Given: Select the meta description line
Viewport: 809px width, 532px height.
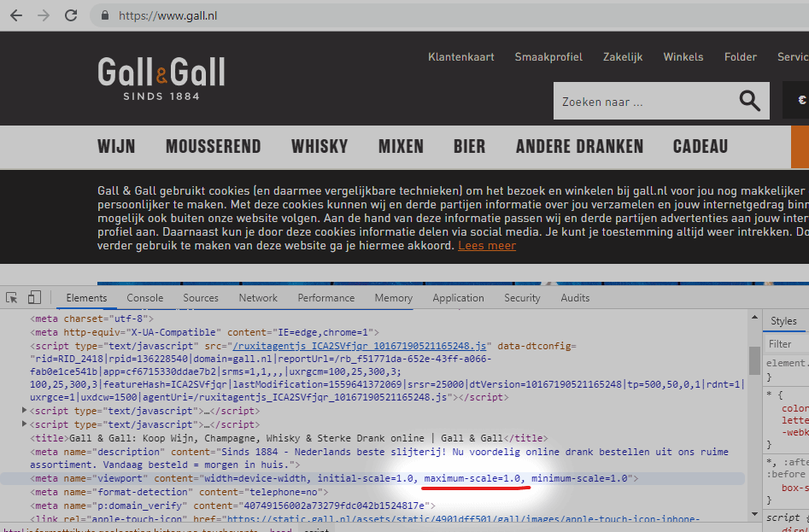Looking at the screenshot, I should 379,458.
